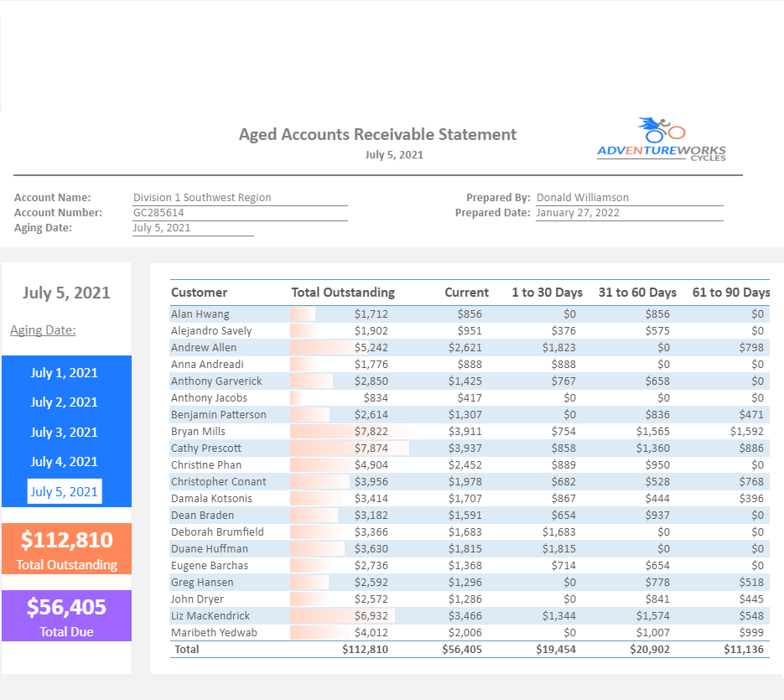
Task: Click Andrew Allen's $5,242 outstanding value
Action: [371, 348]
